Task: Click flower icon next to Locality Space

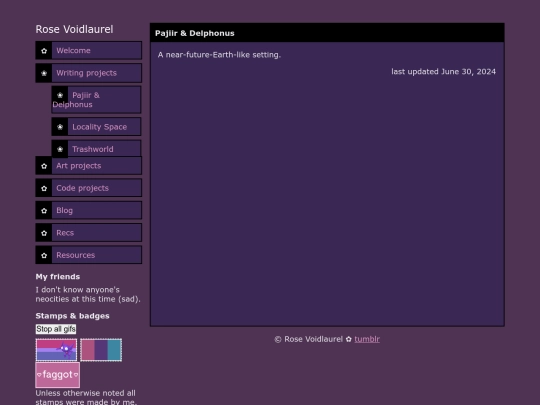Action: pyautogui.click(x=60, y=127)
